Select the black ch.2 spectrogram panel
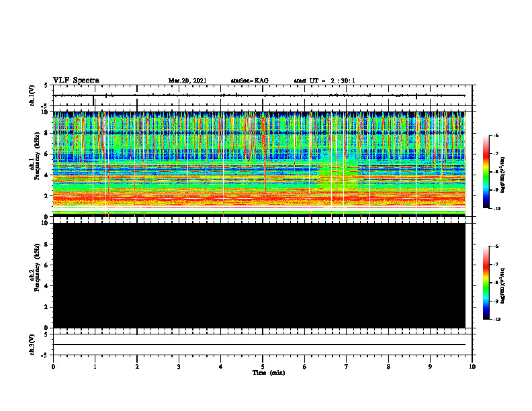Screen dimensions: 532x411 259,275
